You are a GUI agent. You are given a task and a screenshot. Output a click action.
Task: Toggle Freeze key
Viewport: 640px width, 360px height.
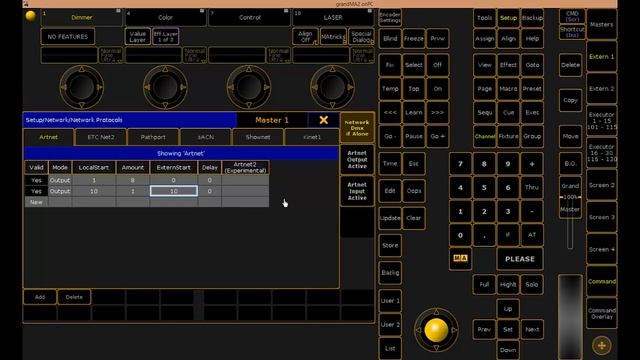pyautogui.click(x=413, y=39)
